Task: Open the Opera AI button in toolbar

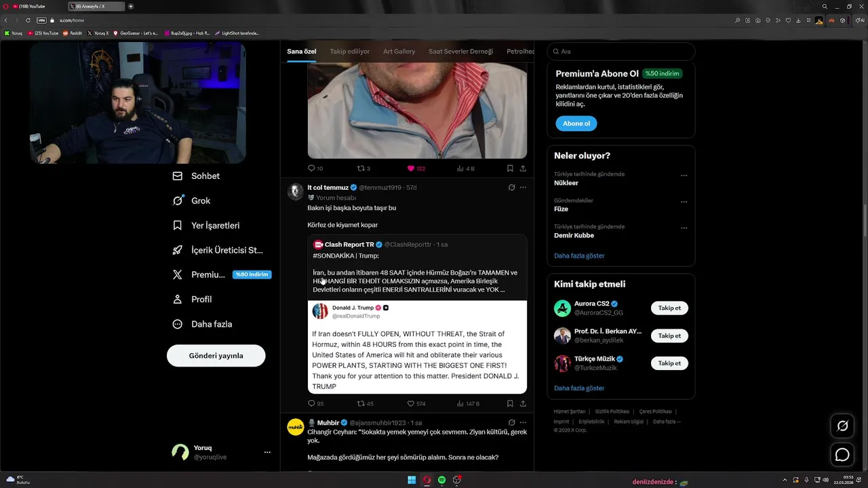Action: 860,20
